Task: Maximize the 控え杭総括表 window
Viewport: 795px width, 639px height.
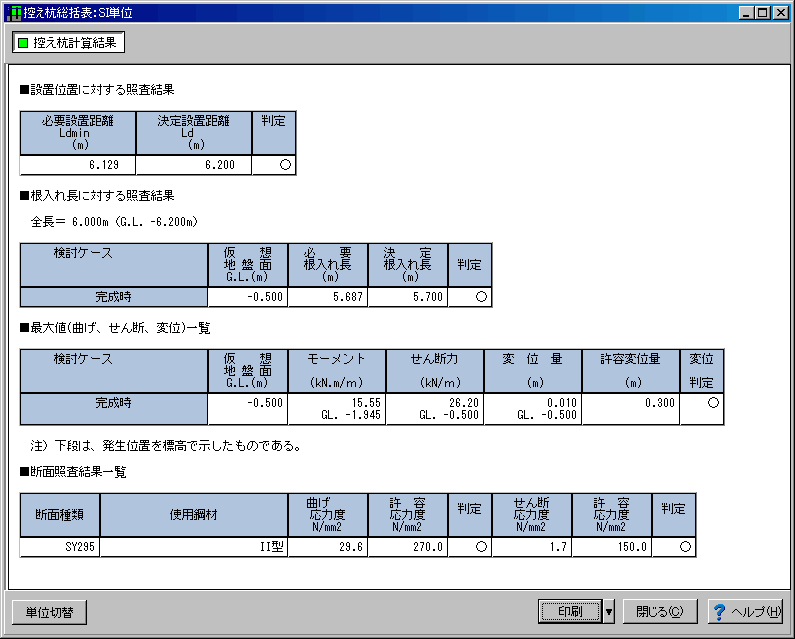Action: click(x=762, y=13)
